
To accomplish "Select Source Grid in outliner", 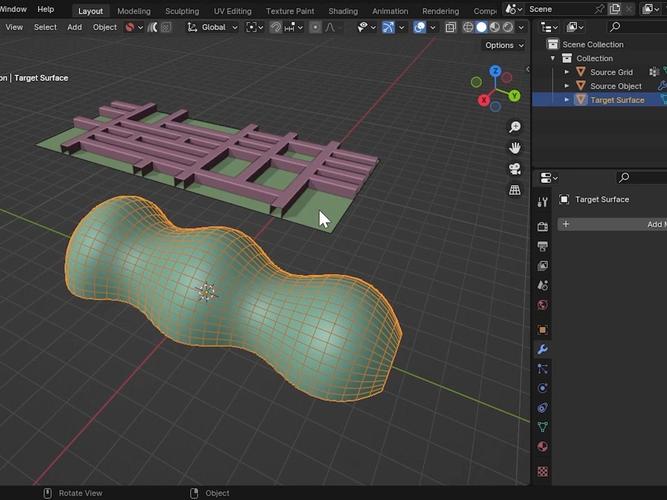I will (x=611, y=72).
